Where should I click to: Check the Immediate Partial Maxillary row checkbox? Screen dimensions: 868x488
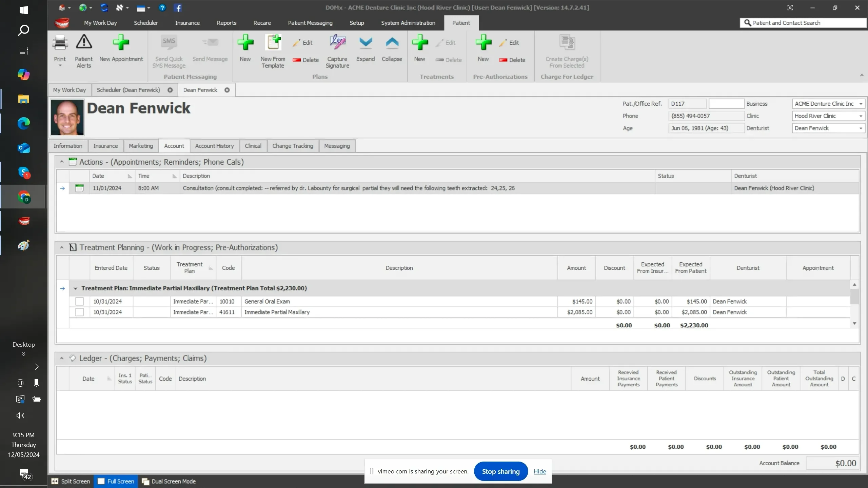click(x=79, y=312)
